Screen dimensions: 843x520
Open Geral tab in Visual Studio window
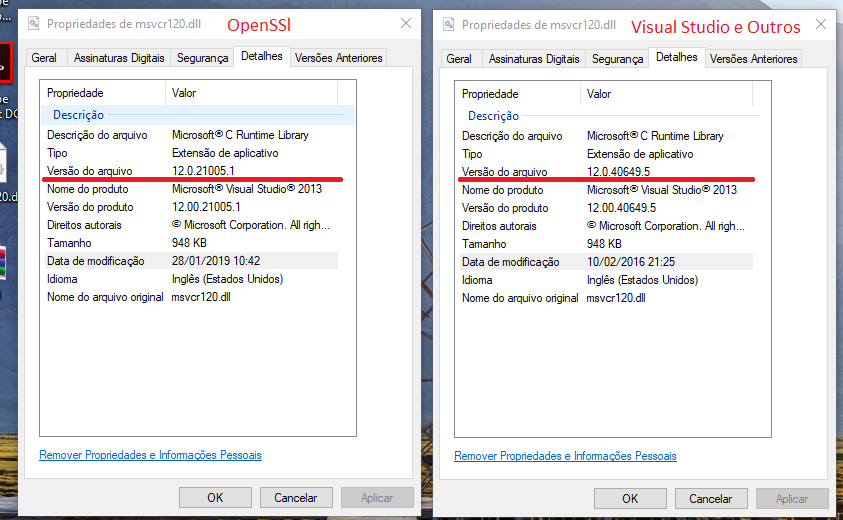[459, 59]
